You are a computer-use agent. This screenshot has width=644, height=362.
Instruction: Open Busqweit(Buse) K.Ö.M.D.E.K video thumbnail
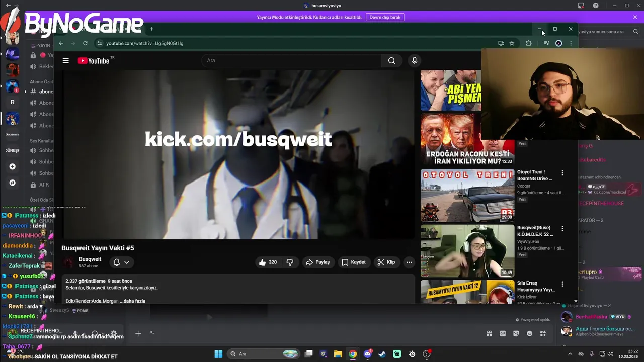(467, 251)
